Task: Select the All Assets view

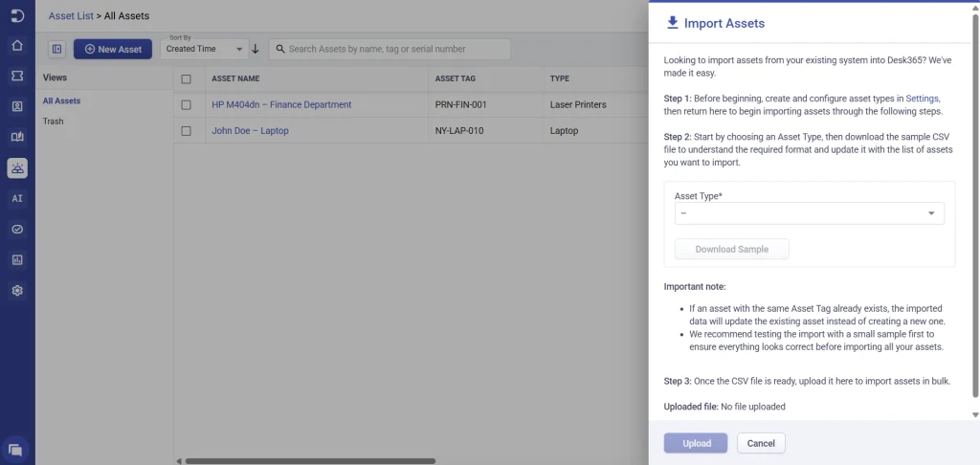Action: (x=61, y=100)
